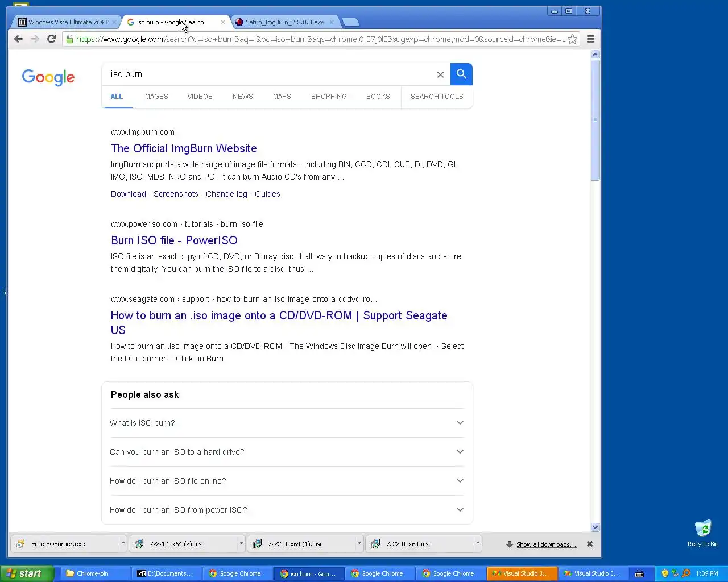Click the 1:09 PM system clock
The width and height of the screenshot is (728, 582).
click(707, 573)
